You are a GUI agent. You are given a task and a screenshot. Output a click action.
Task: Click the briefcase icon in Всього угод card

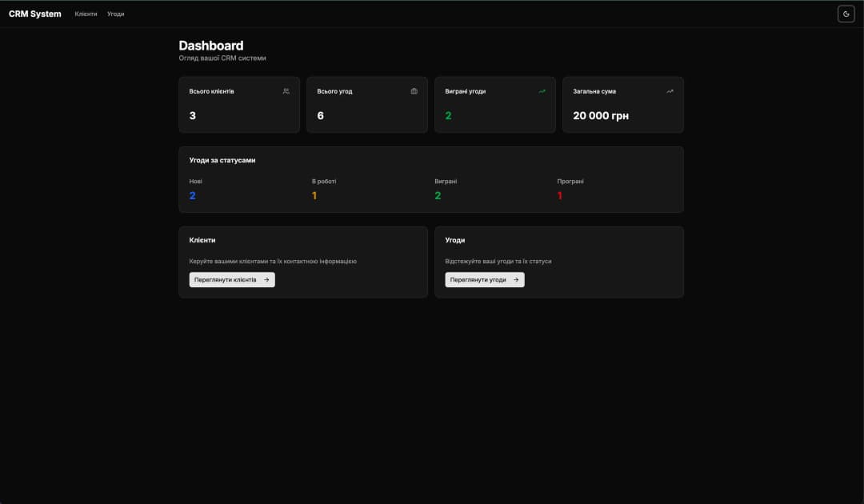[414, 91]
